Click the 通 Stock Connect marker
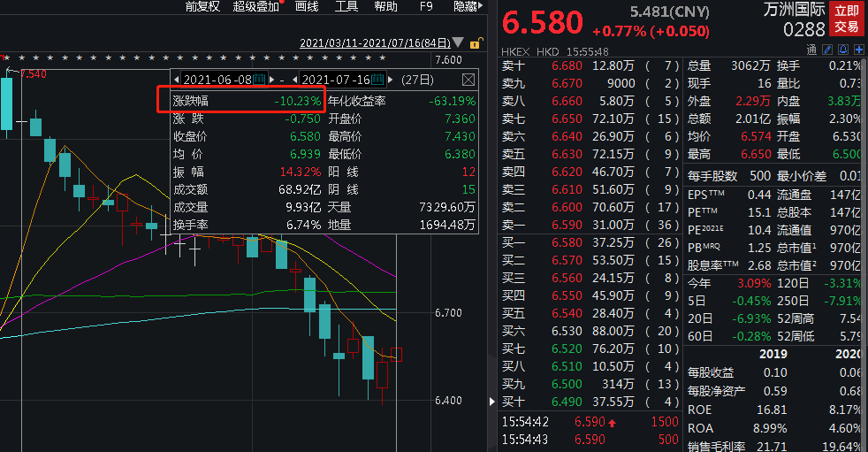 (811, 50)
